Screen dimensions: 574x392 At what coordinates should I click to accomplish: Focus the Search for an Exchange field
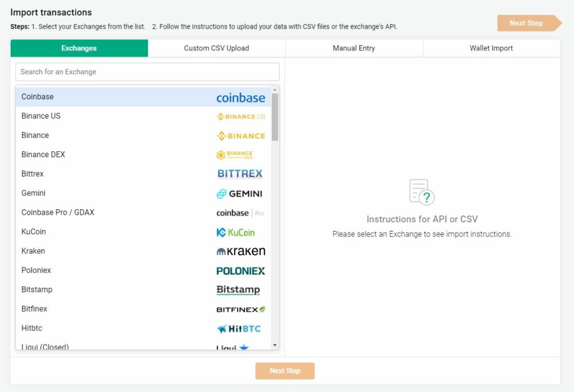(x=147, y=72)
